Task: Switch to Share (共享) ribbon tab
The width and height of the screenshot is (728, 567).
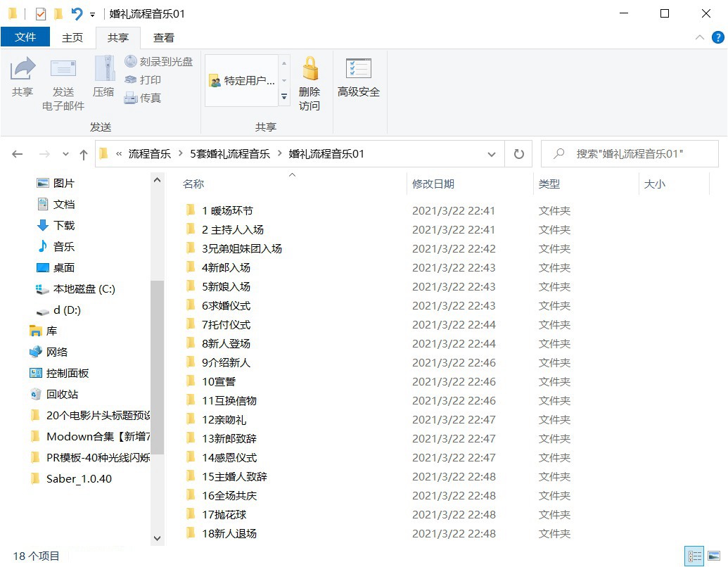Action: (118, 37)
